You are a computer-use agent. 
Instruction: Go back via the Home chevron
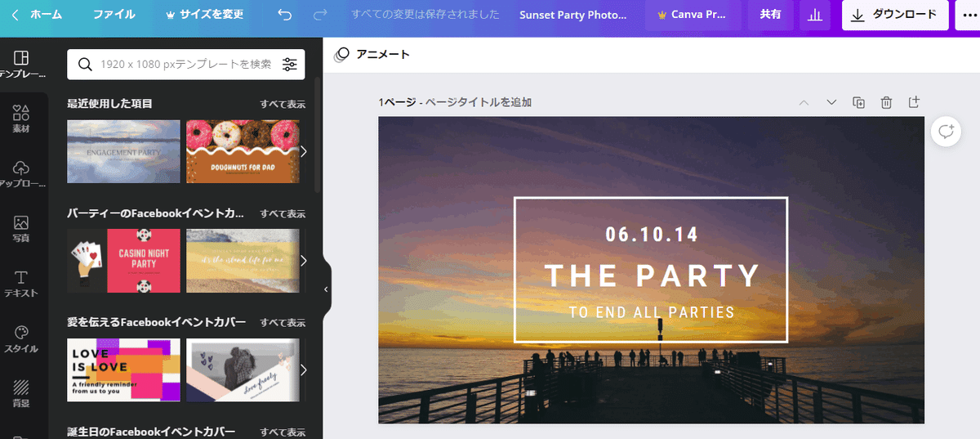point(15,15)
